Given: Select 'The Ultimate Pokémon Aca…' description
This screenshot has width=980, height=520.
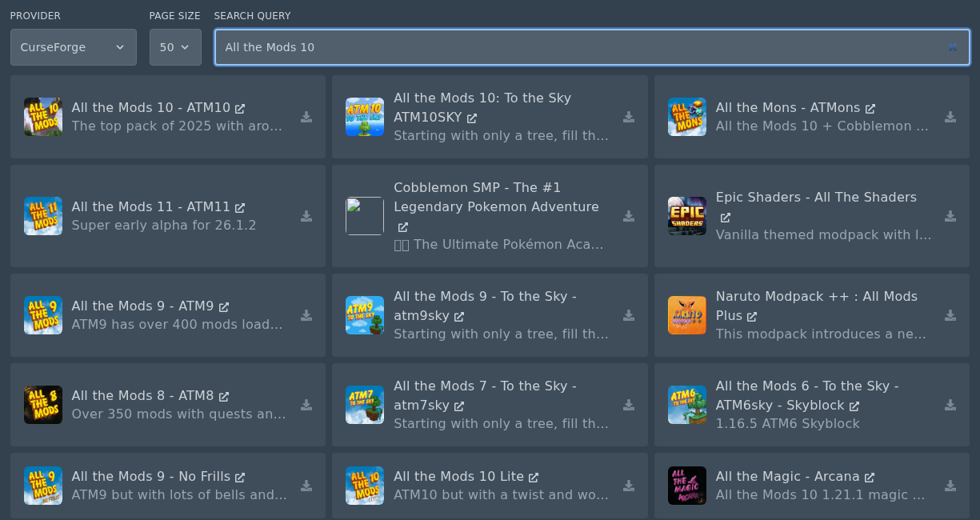Looking at the screenshot, I should click(x=498, y=245).
